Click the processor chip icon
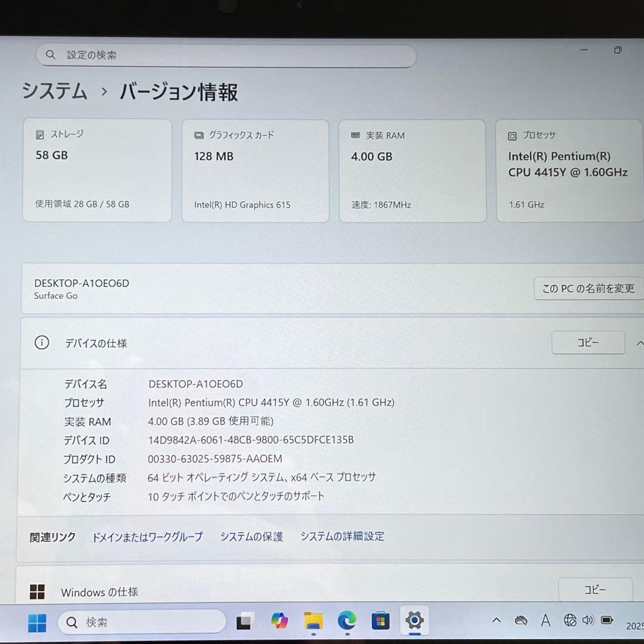644x644 pixels. coord(512,136)
